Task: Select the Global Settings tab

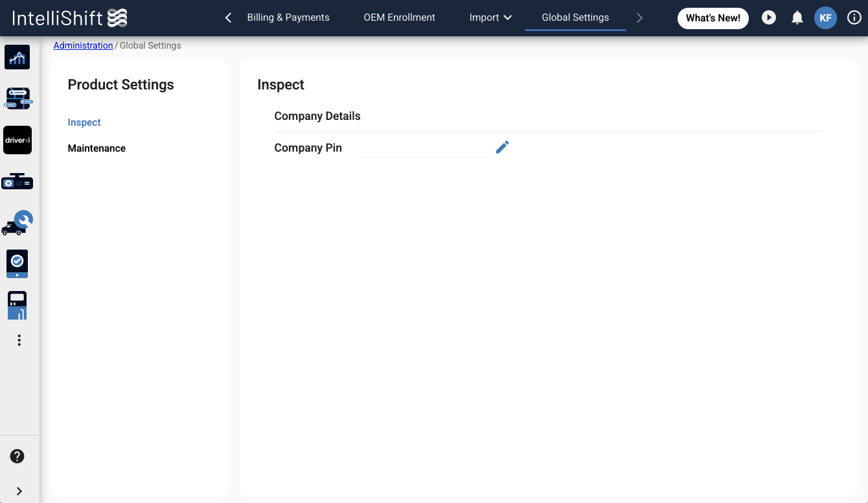Action: point(575,18)
